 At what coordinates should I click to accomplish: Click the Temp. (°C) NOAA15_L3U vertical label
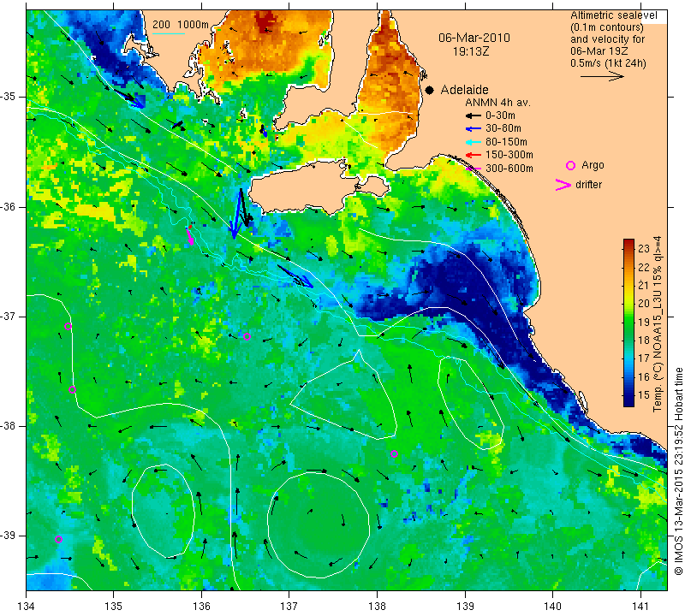658,324
